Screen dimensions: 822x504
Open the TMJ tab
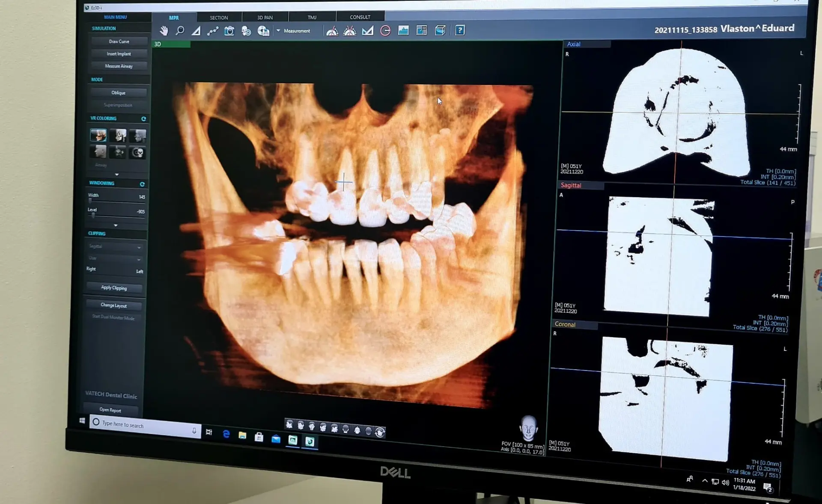[x=312, y=18]
